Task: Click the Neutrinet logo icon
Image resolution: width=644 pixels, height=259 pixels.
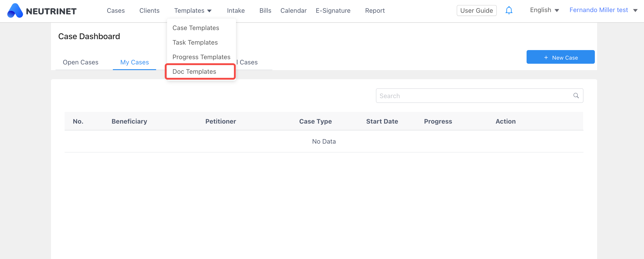Action: coord(15,11)
